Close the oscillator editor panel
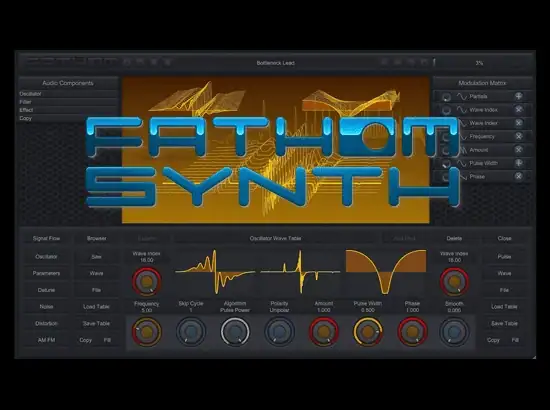Image resolution: width=550 pixels, height=410 pixels. pos(504,238)
